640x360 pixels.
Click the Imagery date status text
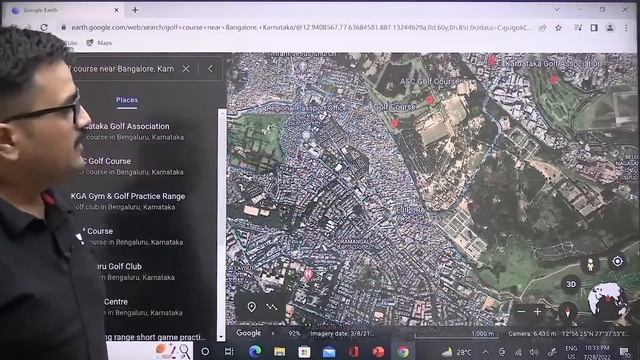click(x=342, y=333)
